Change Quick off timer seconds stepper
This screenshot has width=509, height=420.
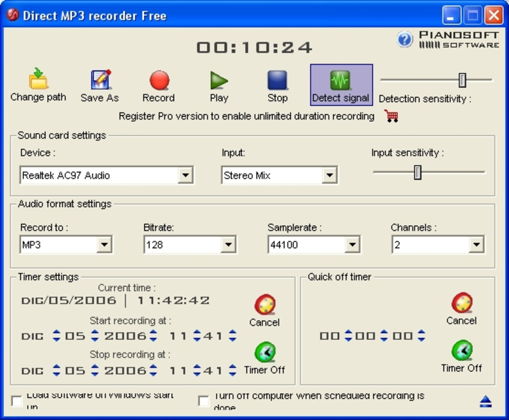421,335
